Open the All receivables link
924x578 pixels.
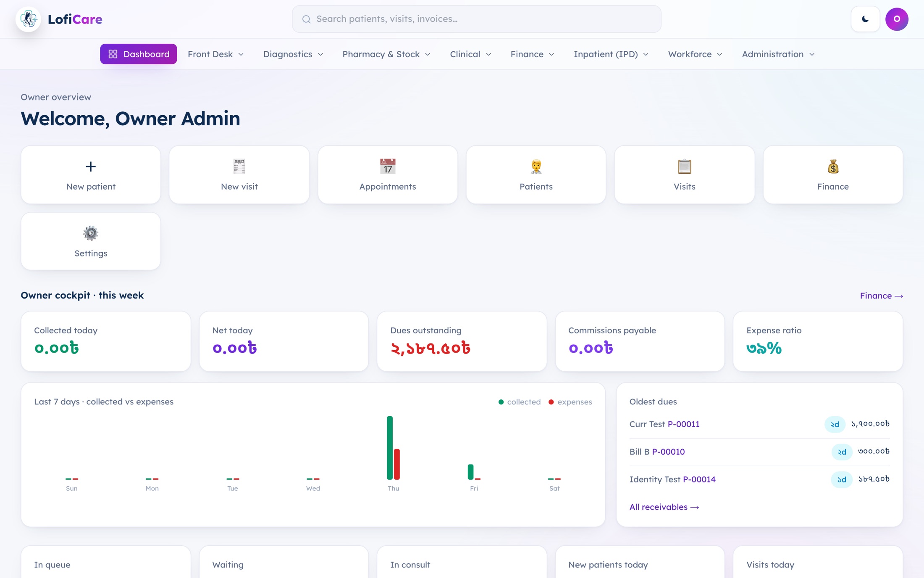[664, 507]
